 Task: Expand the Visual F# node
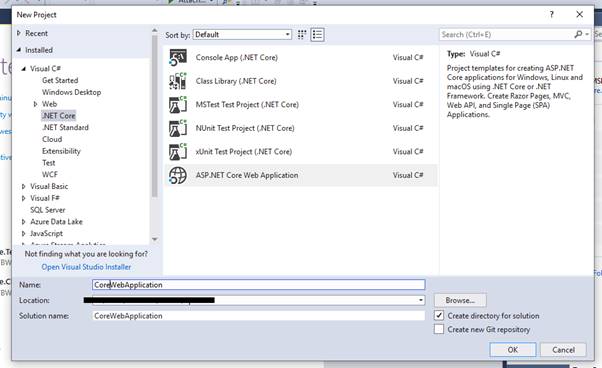click(23, 198)
